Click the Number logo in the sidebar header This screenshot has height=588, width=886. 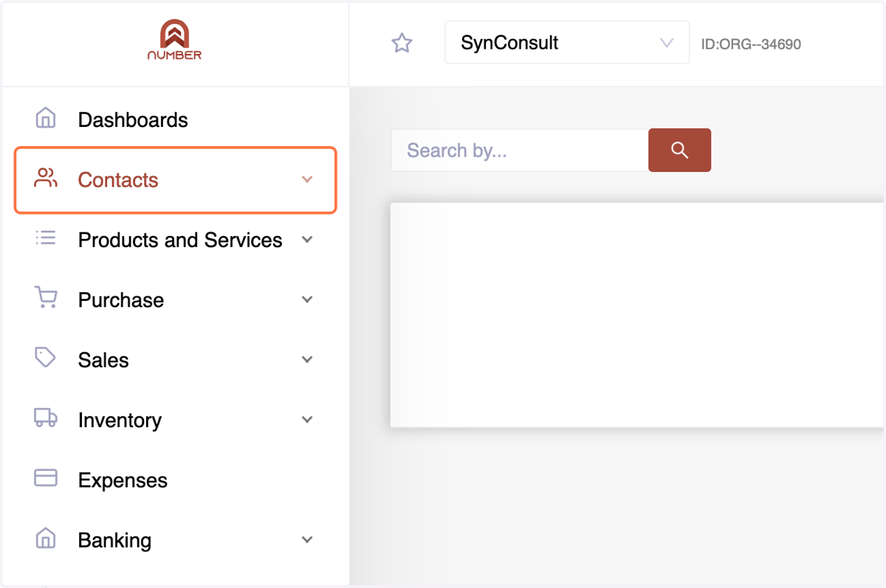pos(174,40)
